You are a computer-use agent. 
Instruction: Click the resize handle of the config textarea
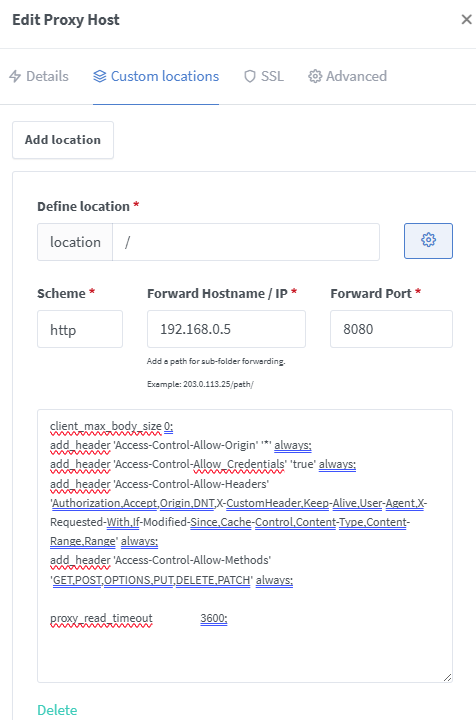pyautogui.click(x=447, y=677)
